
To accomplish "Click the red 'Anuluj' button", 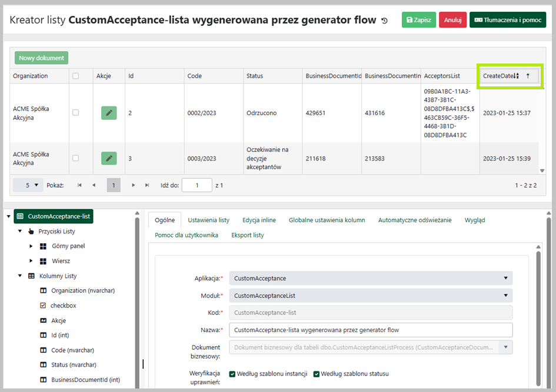I will (x=452, y=20).
